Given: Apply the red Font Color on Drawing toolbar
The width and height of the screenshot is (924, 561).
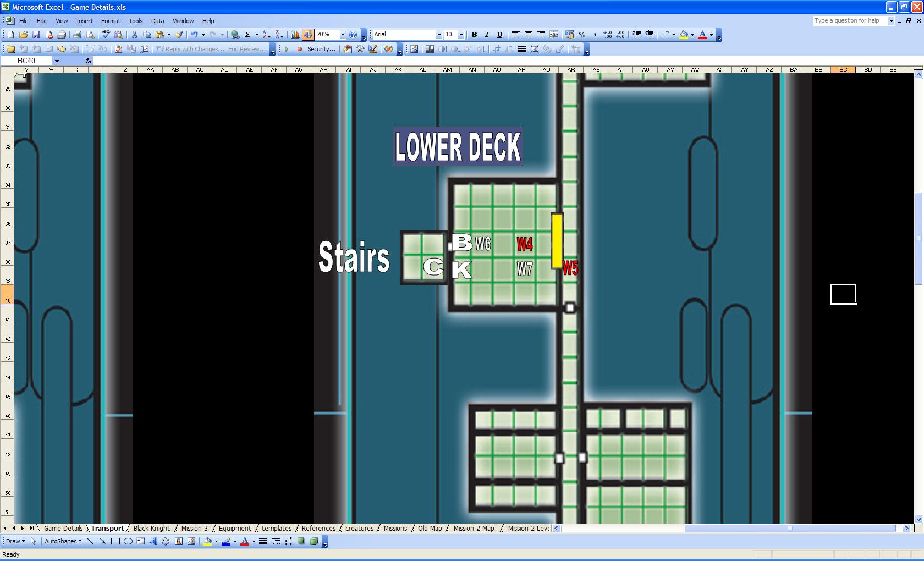Looking at the screenshot, I should (x=245, y=541).
